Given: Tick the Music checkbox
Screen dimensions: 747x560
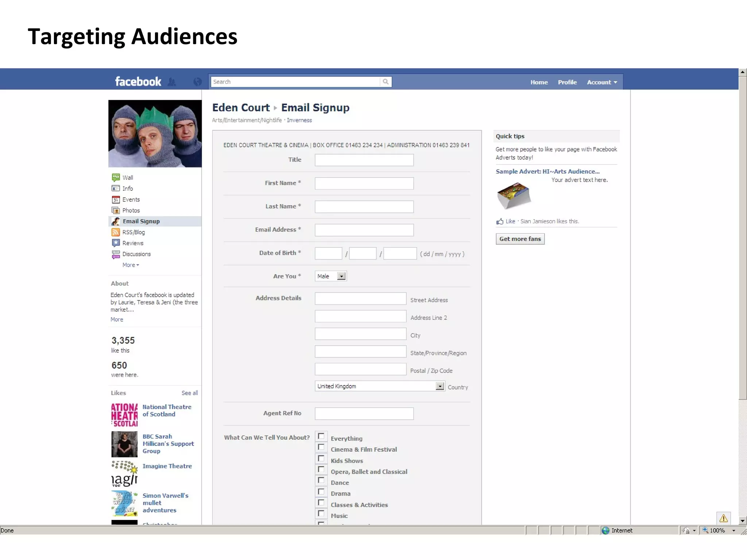Looking at the screenshot, I should coord(321,514).
